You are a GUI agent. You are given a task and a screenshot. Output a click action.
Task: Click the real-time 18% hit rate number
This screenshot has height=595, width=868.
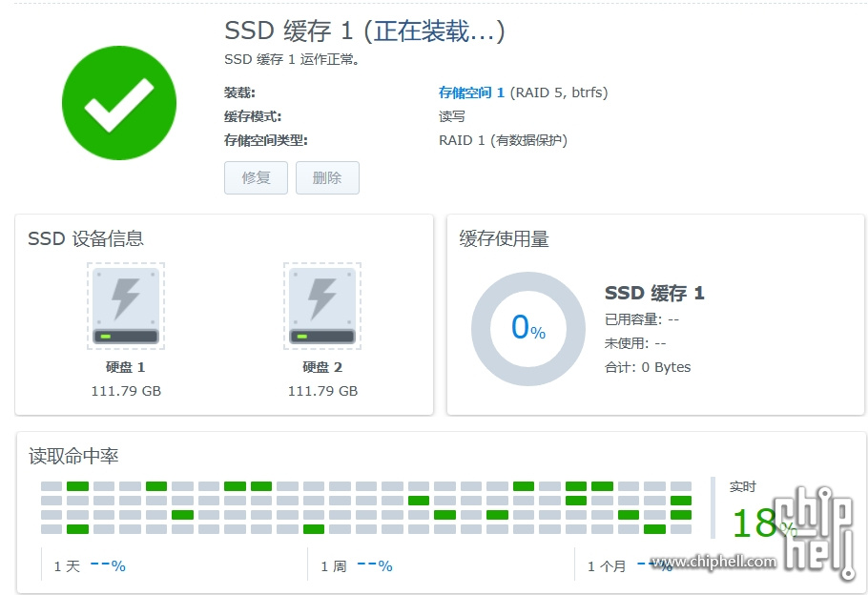[754, 523]
